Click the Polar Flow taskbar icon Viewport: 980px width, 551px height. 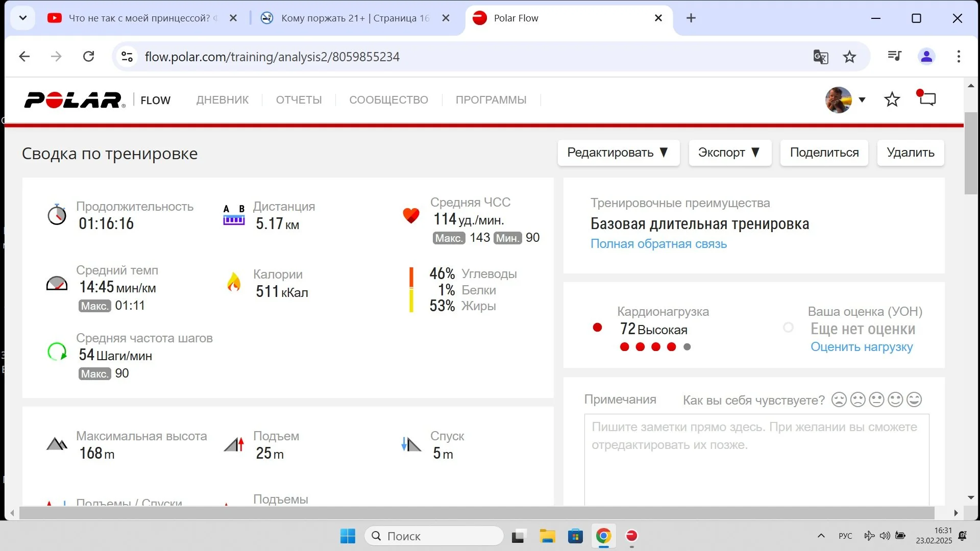(631, 536)
